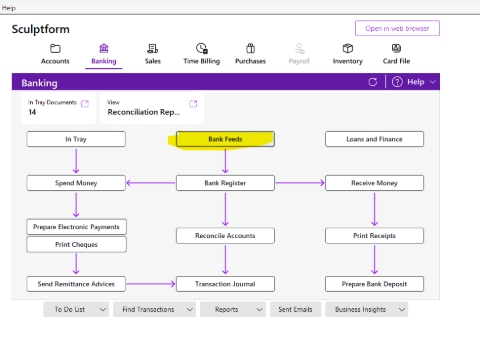Expand the Help dropdown chevron

tap(432, 82)
